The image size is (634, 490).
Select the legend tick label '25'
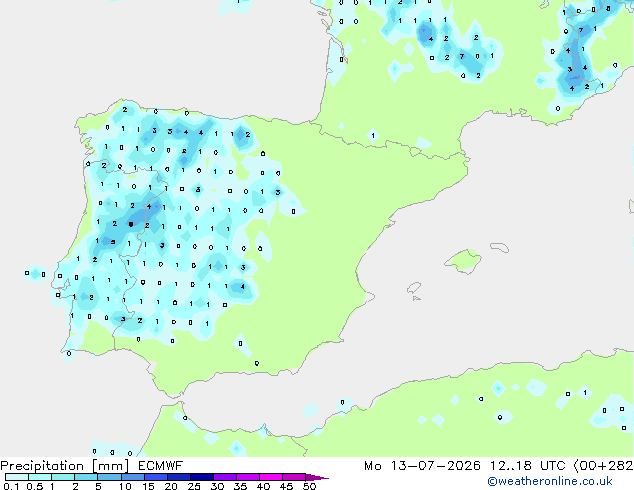coord(194,486)
